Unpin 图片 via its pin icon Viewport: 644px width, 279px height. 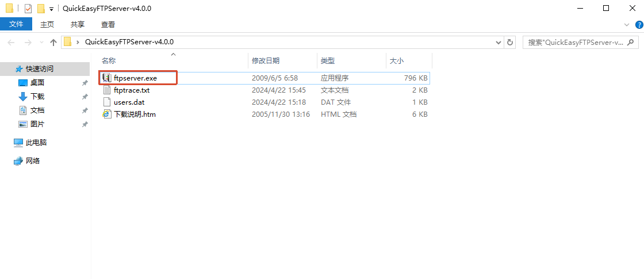85,124
